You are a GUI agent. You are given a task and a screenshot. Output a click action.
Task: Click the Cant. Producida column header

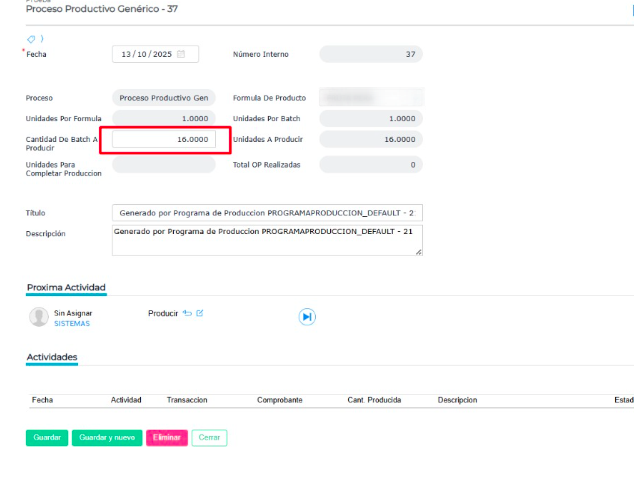374,400
